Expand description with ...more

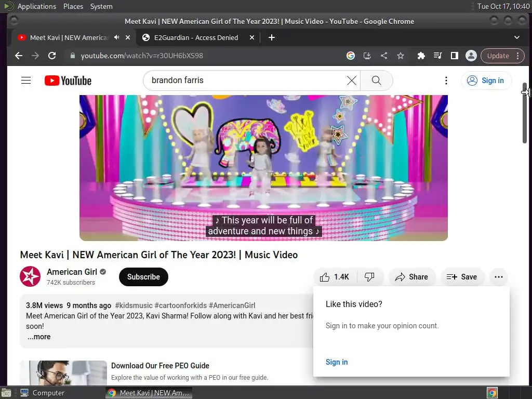[x=39, y=337]
